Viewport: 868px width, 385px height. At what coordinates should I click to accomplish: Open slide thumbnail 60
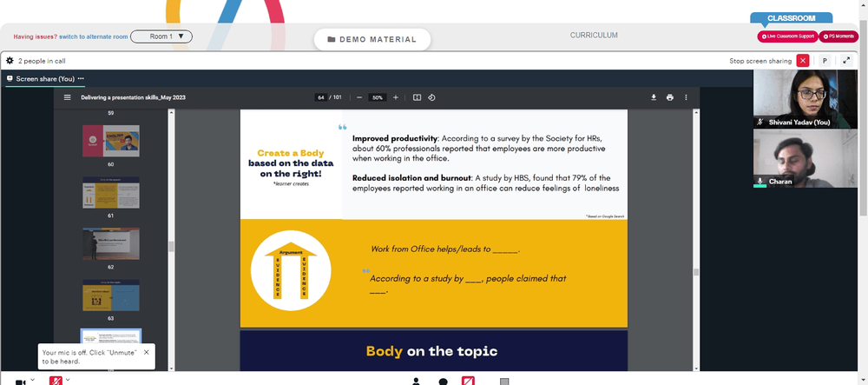pos(111,141)
